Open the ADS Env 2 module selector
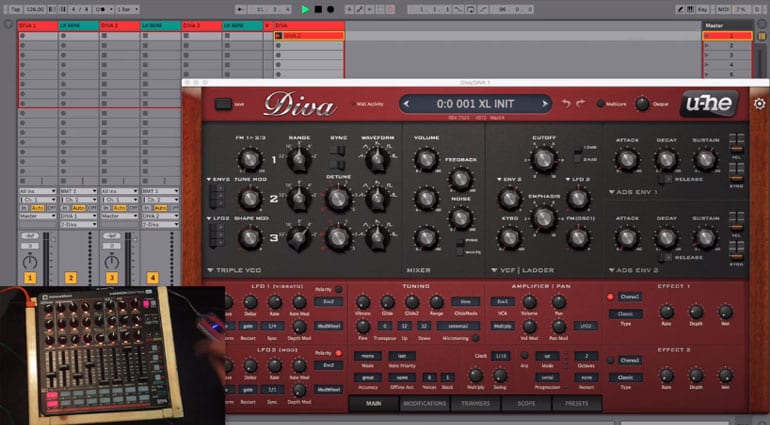The image size is (770, 425). pos(633,270)
